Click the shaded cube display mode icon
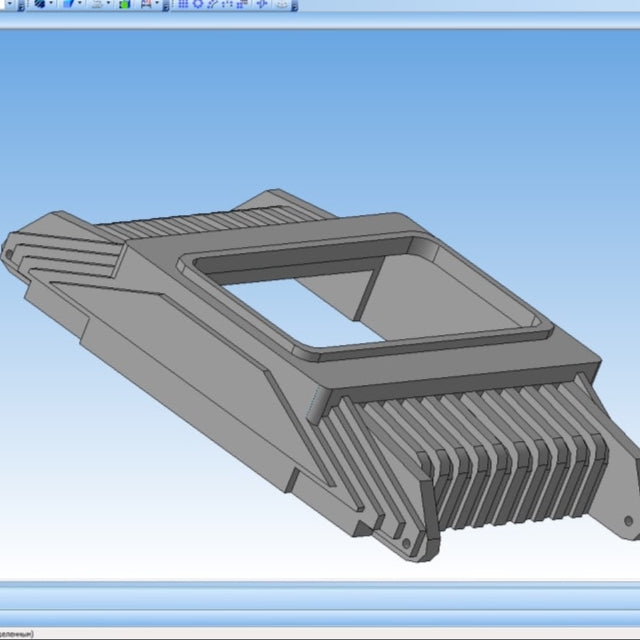The width and height of the screenshot is (640, 640). tap(40, 4)
